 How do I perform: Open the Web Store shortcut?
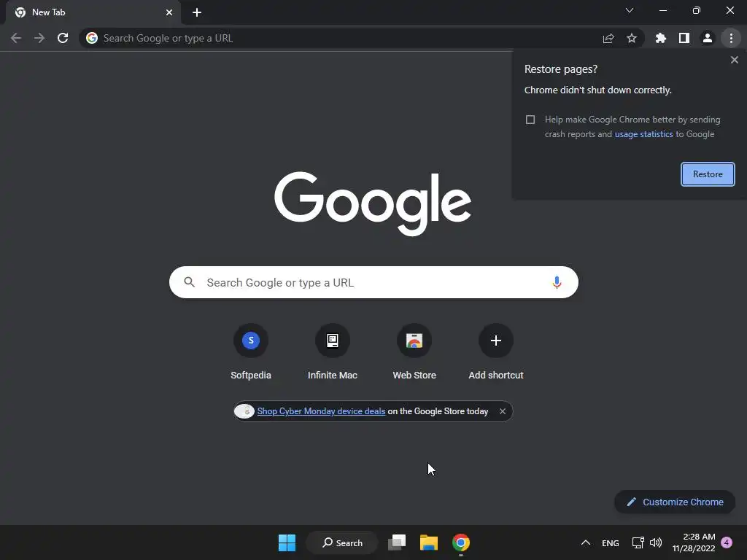(x=414, y=351)
